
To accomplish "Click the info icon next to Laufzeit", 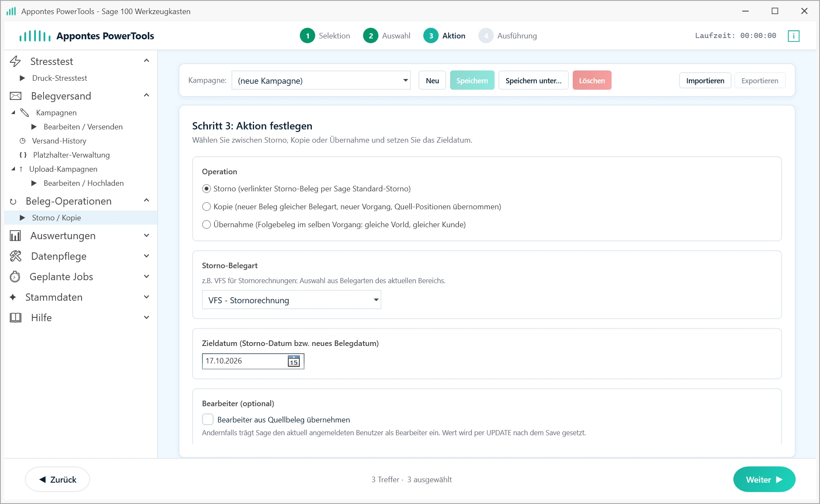I will tap(794, 36).
